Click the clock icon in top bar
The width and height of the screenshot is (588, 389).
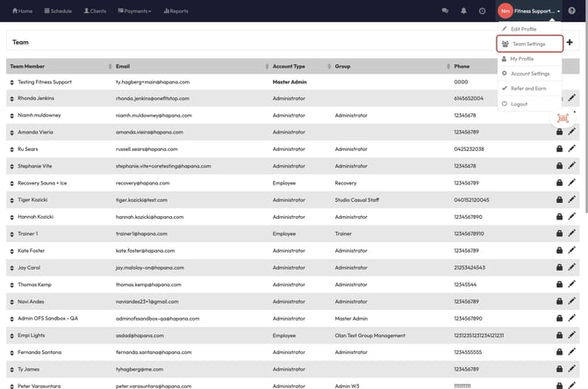point(482,11)
